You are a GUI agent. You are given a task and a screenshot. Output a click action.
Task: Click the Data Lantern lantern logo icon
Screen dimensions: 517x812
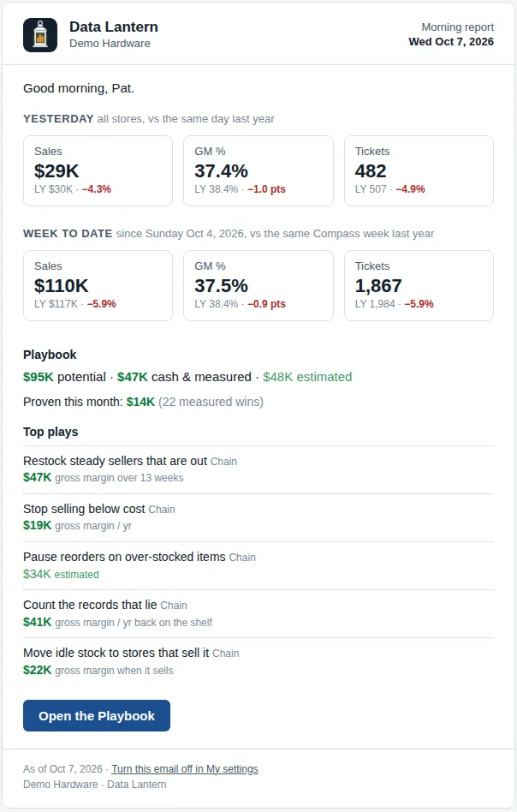point(40,35)
